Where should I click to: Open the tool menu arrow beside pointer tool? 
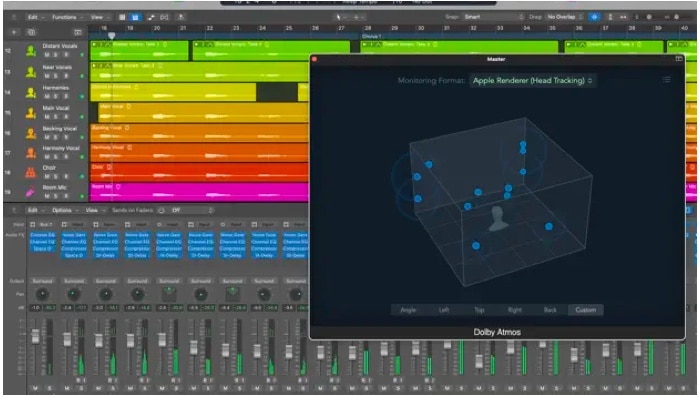[346, 17]
